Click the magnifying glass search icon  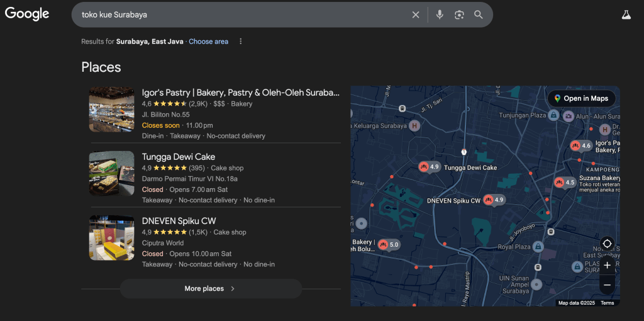coord(479,14)
